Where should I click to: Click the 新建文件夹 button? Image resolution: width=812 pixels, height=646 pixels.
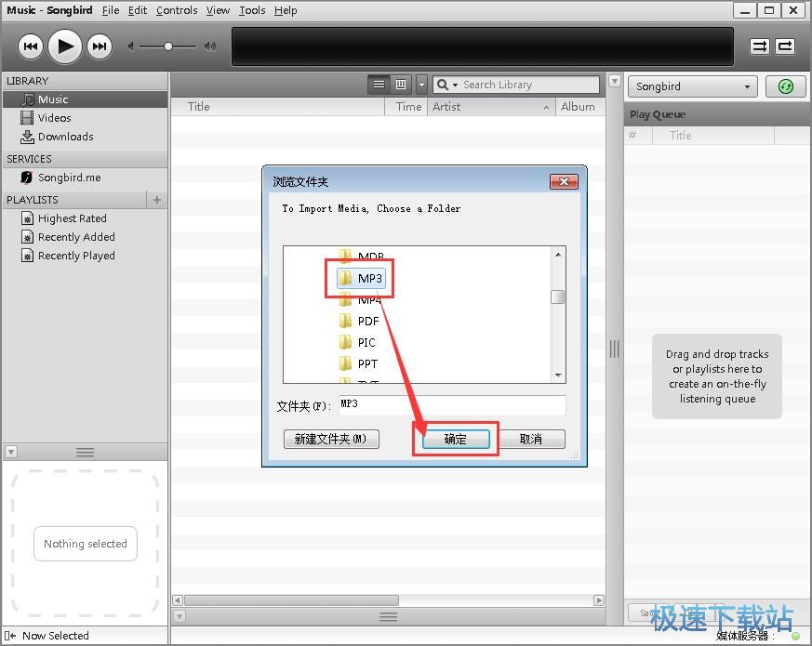pyautogui.click(x=331, y=440)
